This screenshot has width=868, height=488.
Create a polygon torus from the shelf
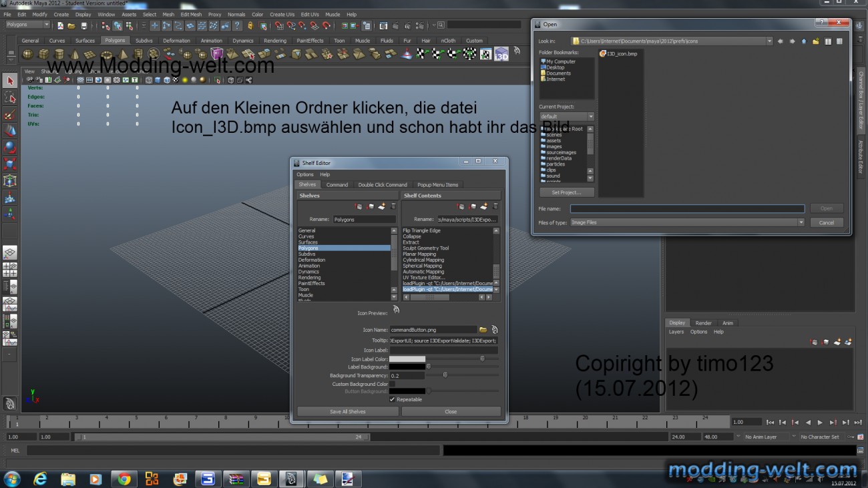[x=106, y=54]
